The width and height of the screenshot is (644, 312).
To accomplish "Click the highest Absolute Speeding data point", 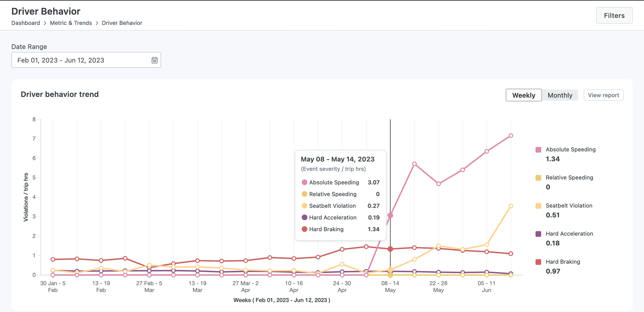I will 511,136.
